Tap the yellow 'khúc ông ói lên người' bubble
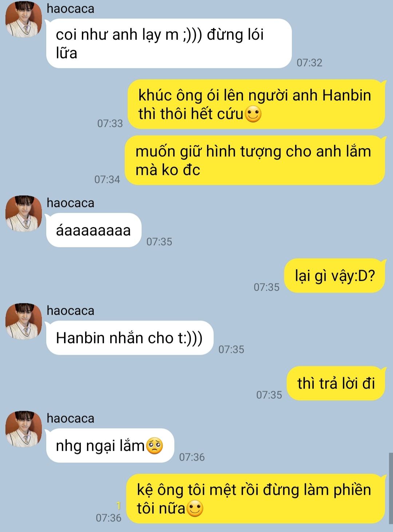 (256, 104)
